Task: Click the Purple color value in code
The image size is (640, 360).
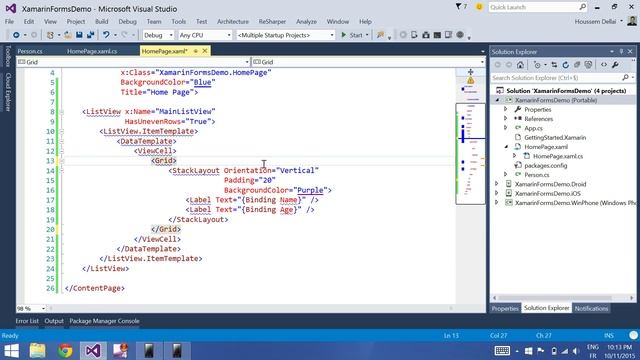Action: click(310, 190)
